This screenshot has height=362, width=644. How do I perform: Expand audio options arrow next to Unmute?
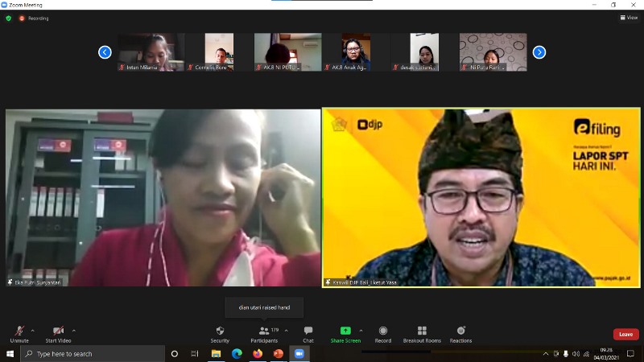click(33, 331)
